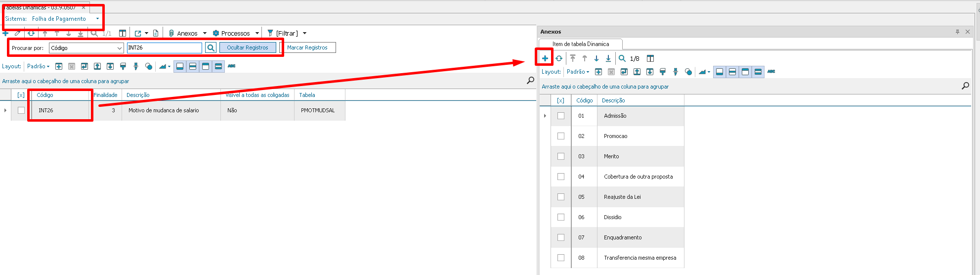Pin the Anexos panel

point(957,32)
